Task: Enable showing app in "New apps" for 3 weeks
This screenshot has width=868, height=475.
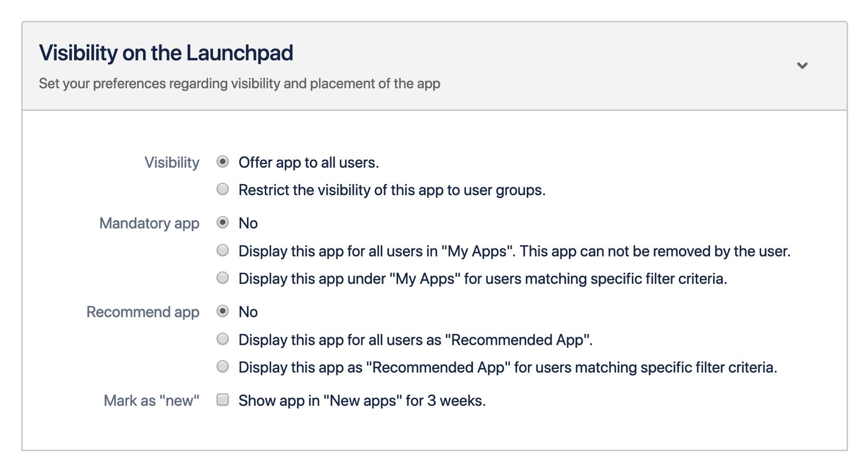Action: 222,400
